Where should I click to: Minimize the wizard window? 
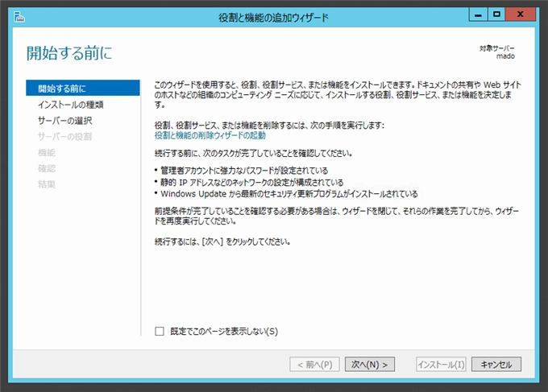[x=478, y=14]
